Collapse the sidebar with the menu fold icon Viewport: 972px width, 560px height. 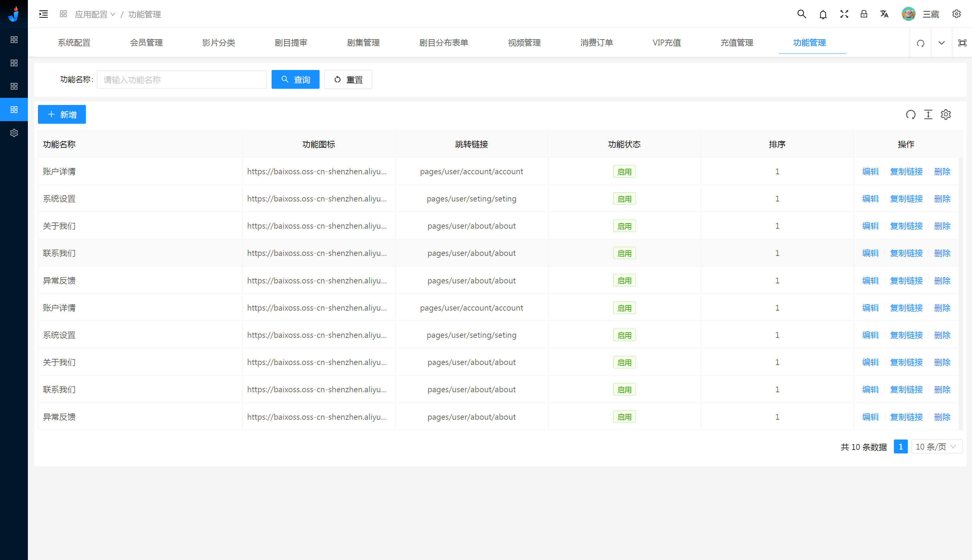coord(43,14)
